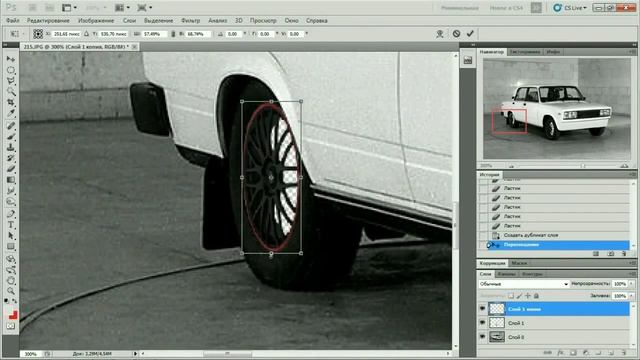Create a new layer from Layers panel footer
This screenshot has width=640, height=360.
611,352
